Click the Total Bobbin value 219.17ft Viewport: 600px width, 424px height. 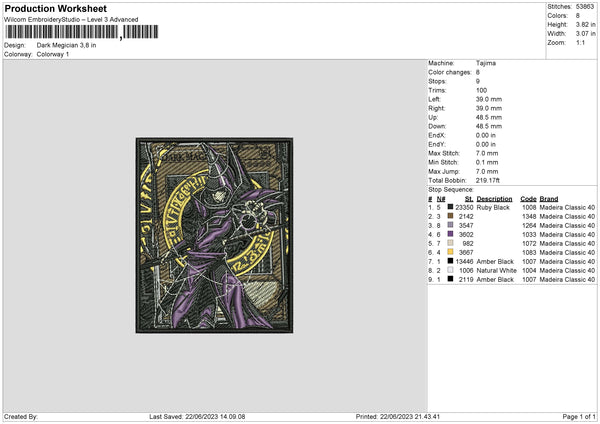pos(488,180)
